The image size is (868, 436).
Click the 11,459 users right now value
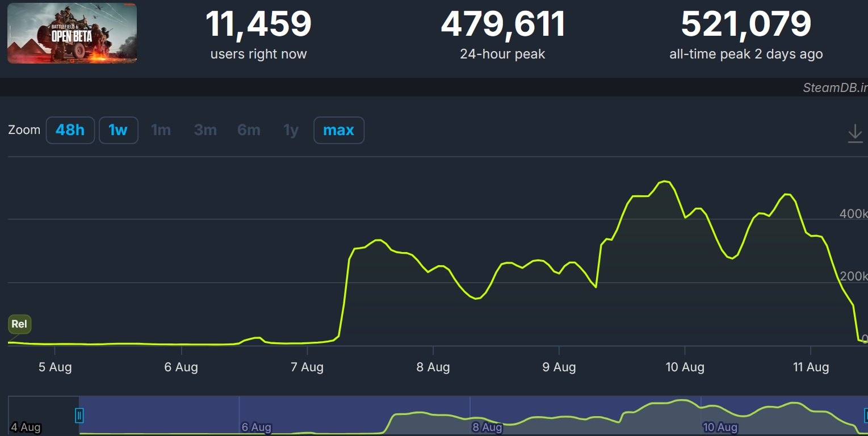[x=258, y=24]
